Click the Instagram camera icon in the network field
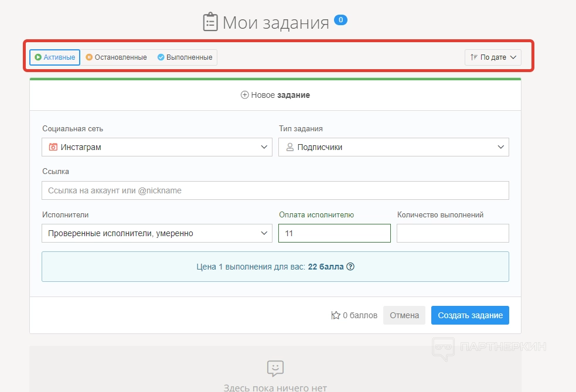This screenshot has width=576, height=392. click(x=53, y=147)
